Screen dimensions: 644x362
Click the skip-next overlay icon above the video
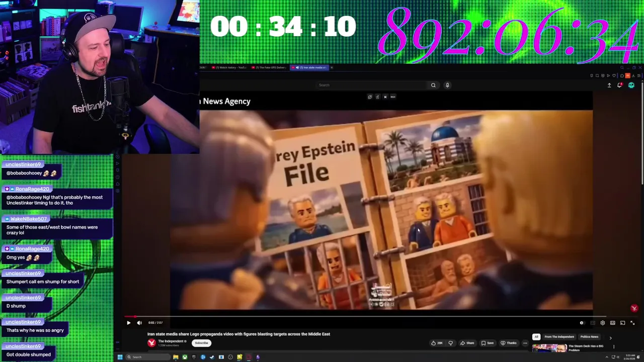(x=385, y=97)
